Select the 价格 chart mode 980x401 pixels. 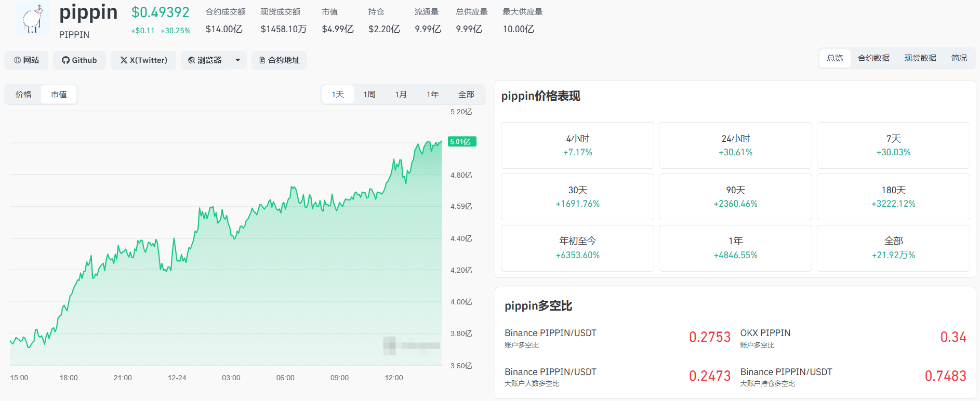click(23, 95)
